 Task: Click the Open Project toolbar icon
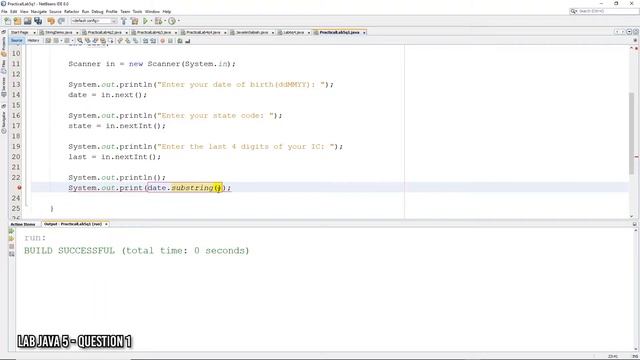click(27, 21)
